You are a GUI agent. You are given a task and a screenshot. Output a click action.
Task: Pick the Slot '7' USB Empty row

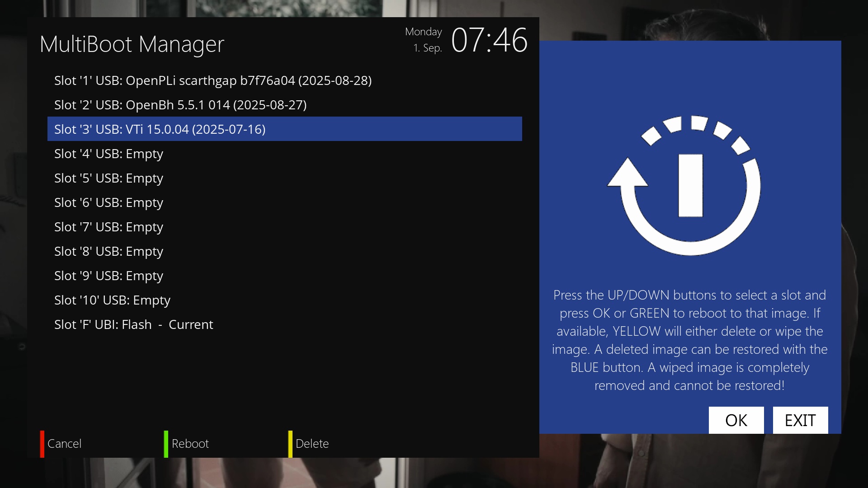(x=285, y=227)
